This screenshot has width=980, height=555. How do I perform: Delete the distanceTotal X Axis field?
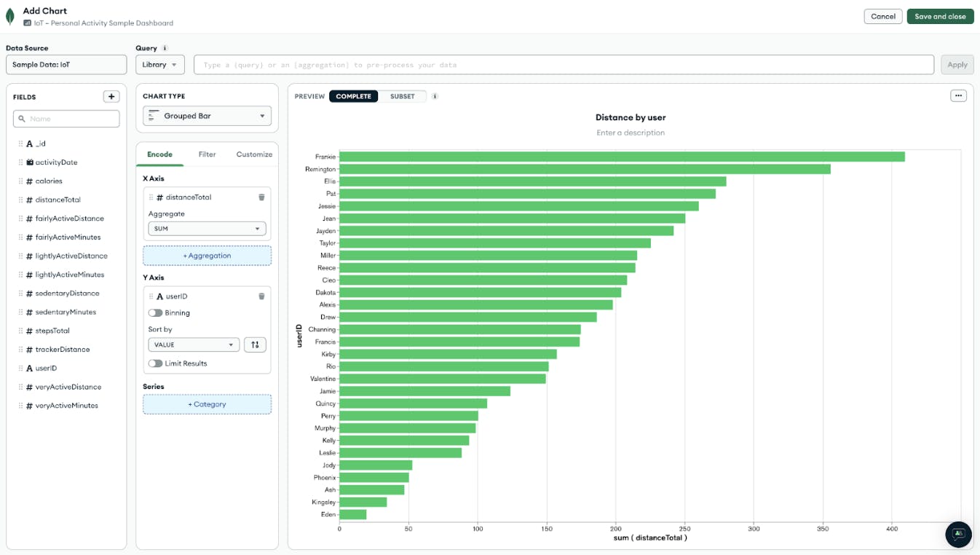(x=261, y=197)
